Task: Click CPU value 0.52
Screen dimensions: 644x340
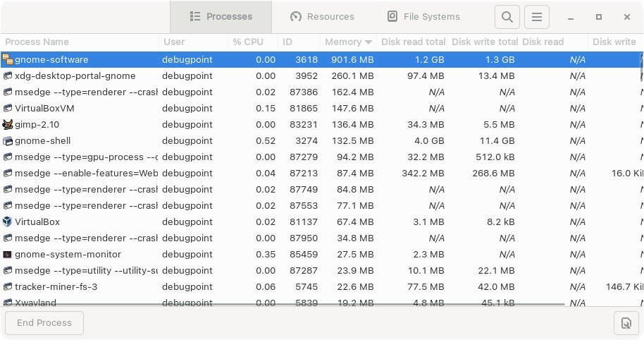Action: (x=266, y=141)
